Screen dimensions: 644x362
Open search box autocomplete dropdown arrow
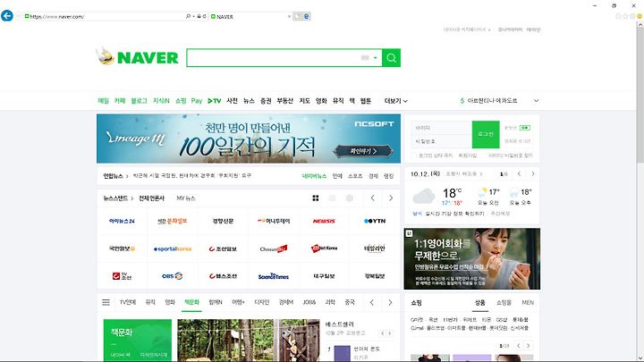coord(375,58)
